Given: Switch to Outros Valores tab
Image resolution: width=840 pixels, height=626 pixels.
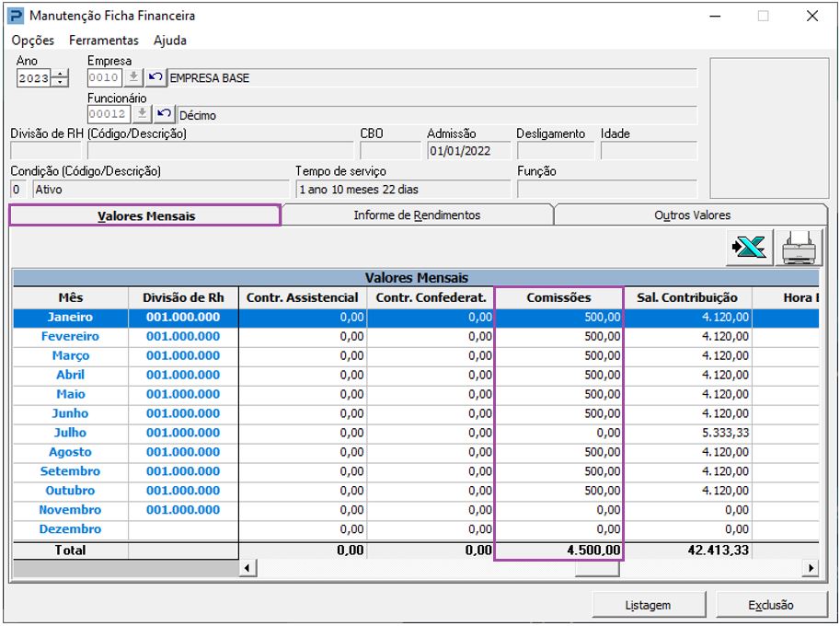Looking at the screenshot, I should point(692,215).
